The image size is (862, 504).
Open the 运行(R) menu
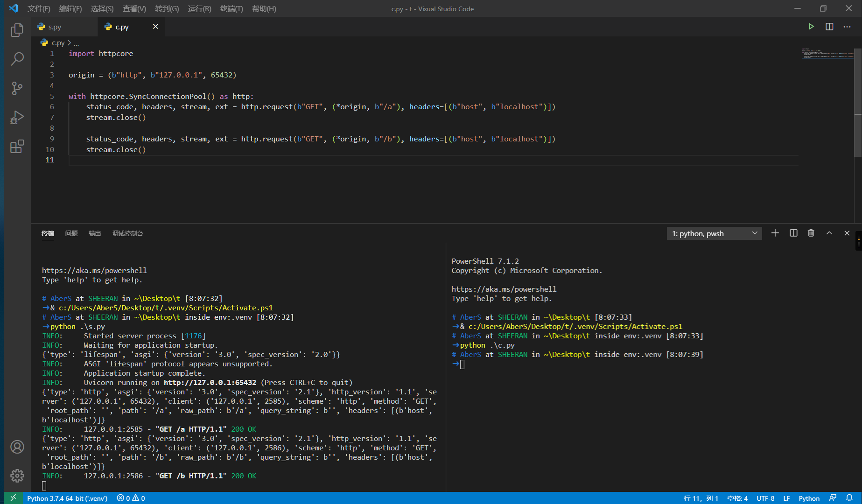[199, 8]
